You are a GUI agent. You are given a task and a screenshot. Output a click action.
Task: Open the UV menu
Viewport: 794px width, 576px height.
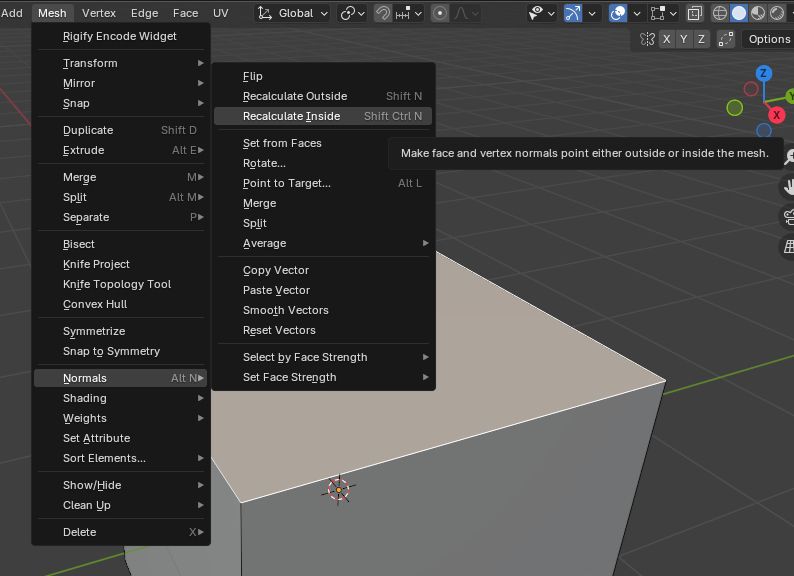[x=220, y=13]
